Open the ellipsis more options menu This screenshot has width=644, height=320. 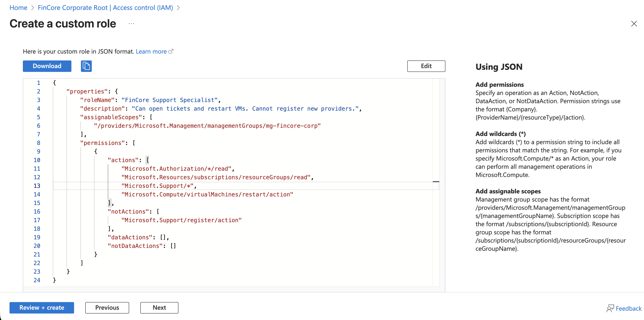(x=131, y=24)
